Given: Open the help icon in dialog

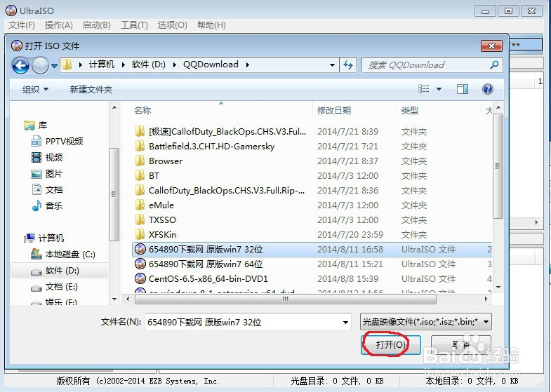Looking at the screenshot, I should pyautogui.click(x=487, y=89).
